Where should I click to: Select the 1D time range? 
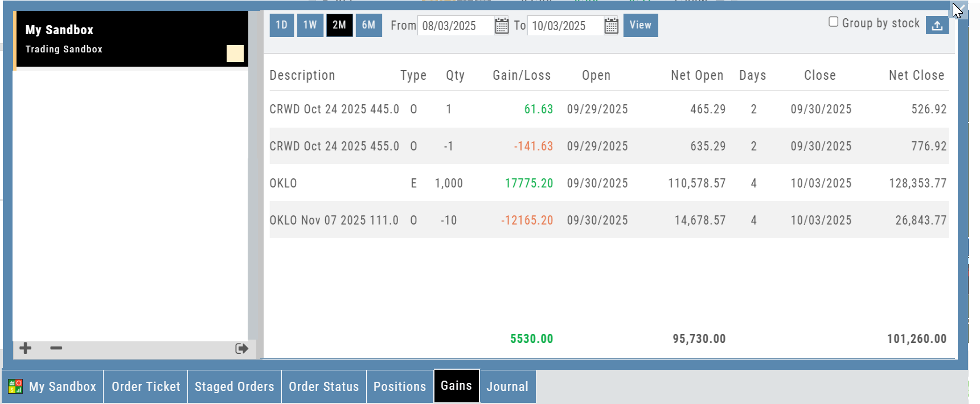point(281,25)
